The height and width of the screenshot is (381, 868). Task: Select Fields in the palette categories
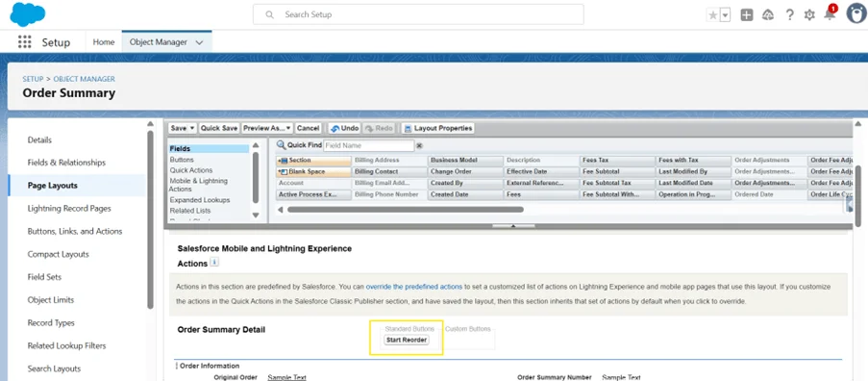pos(209,149)
